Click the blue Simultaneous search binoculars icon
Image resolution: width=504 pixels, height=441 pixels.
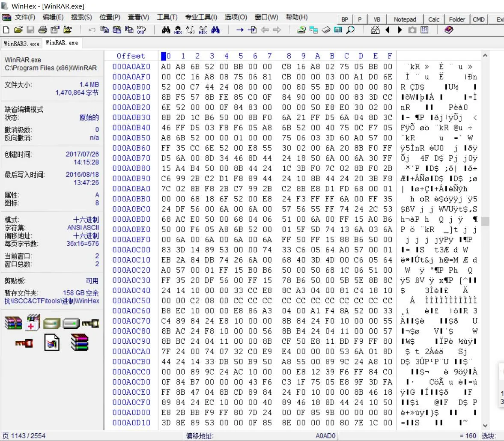point(215,30)
